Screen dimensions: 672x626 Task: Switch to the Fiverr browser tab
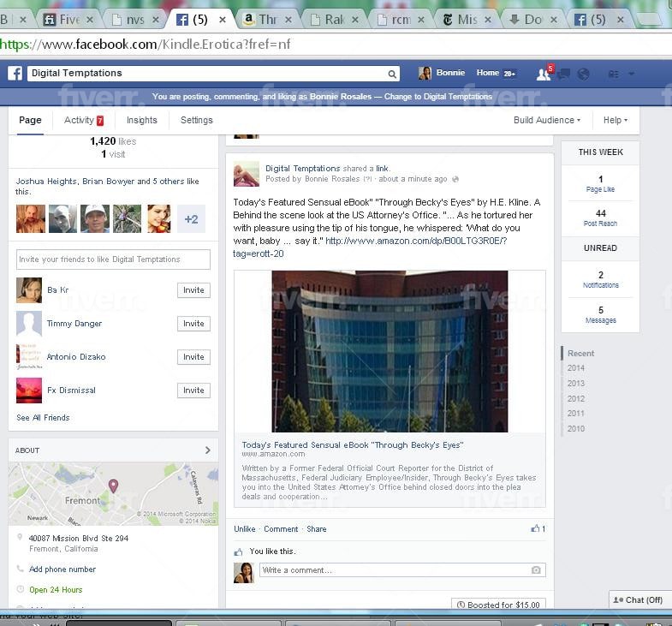click(x=68, y=20)
